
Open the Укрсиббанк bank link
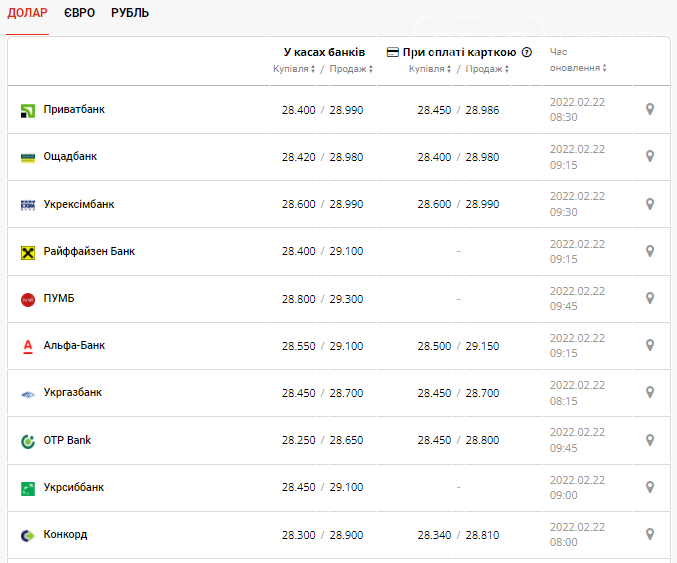[x=73, y=487]
